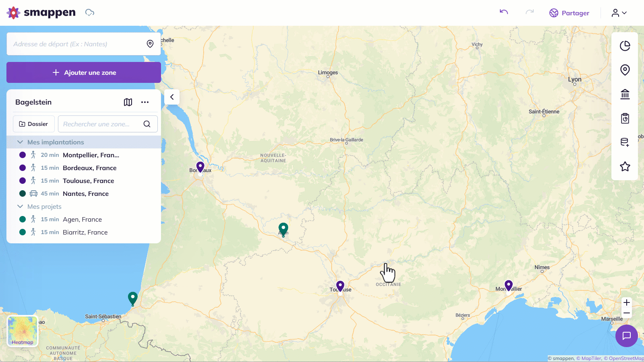
Task: Collapse the Mes implantations section
Action: [x=20, y=142]
